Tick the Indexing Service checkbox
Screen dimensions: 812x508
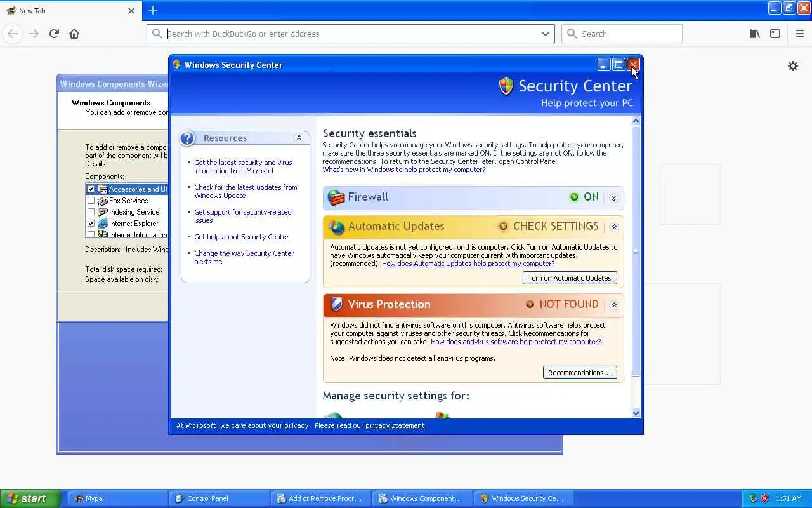[x=91, y=212]
